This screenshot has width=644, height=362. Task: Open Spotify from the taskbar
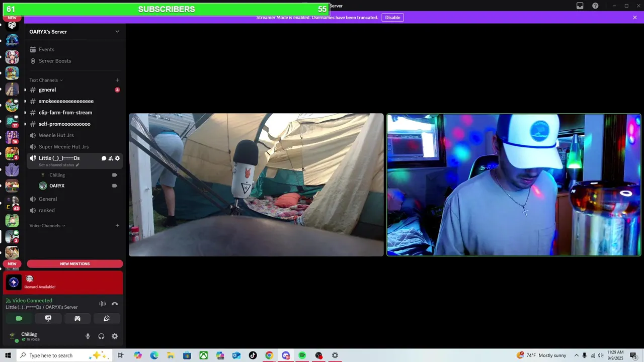click(302, 355)
